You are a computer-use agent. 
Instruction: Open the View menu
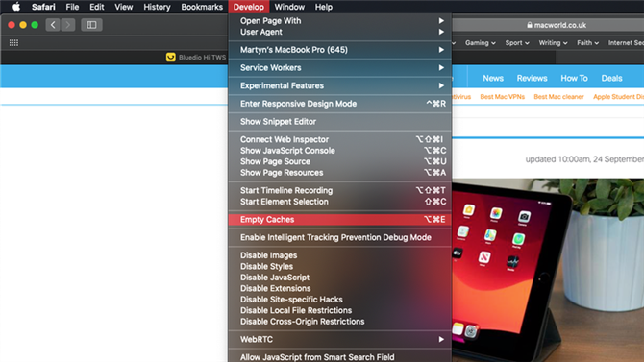click(124, 7)
